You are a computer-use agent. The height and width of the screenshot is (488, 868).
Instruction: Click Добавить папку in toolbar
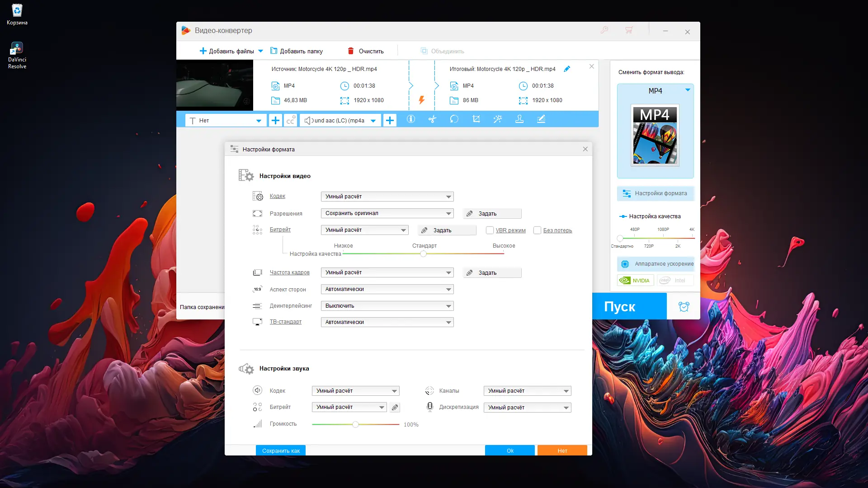[297, 51]
